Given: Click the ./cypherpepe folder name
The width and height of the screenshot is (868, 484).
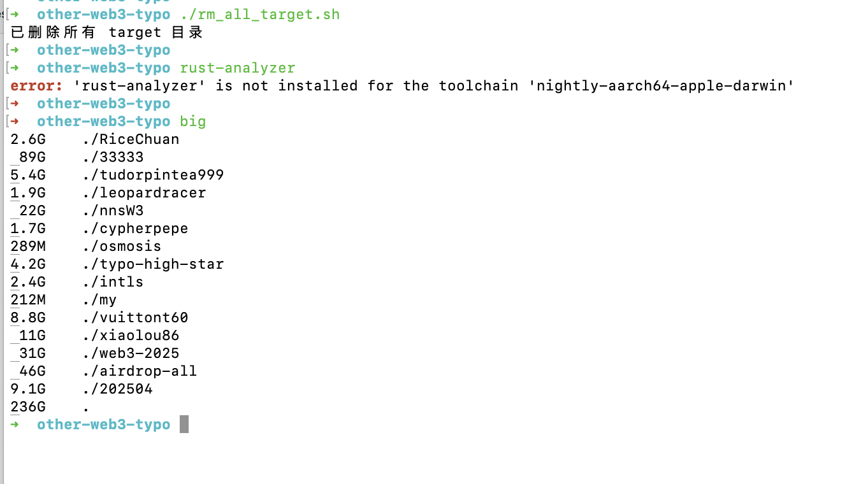Looking at the screenshot, I should 135,229.
